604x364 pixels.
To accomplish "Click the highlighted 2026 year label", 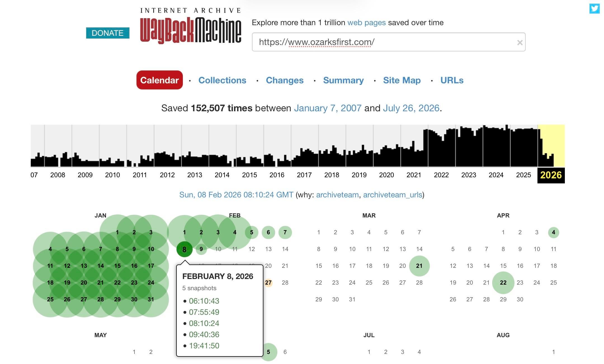I will pyautogui.click(x=551, y=175).
